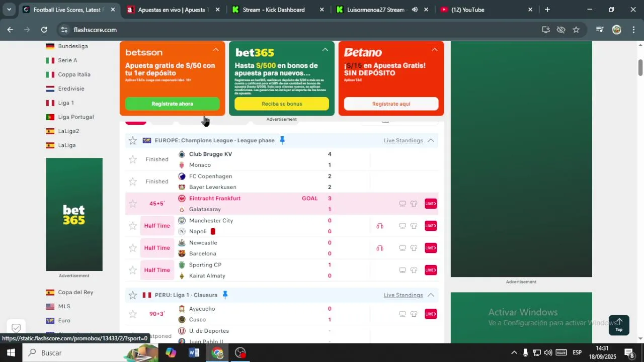
Task: Click bet365 Reciba su bonus button
Action: (x=282, y=104)
